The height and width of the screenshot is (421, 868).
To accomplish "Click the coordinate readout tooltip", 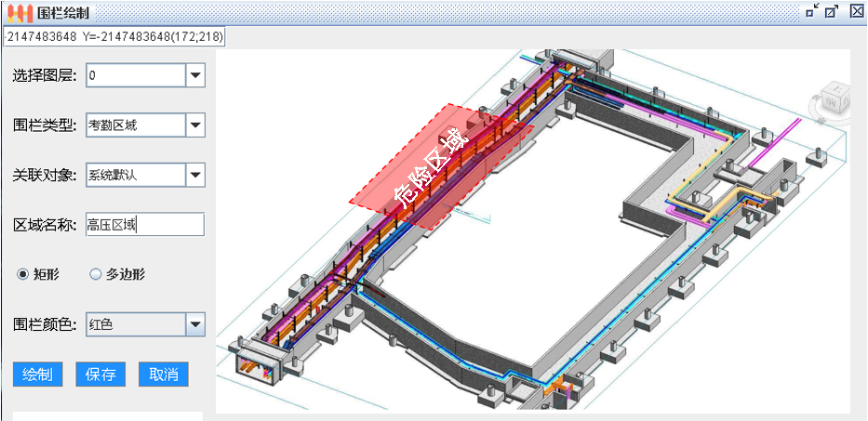I will pyautogui.click(x=113, y=38).
